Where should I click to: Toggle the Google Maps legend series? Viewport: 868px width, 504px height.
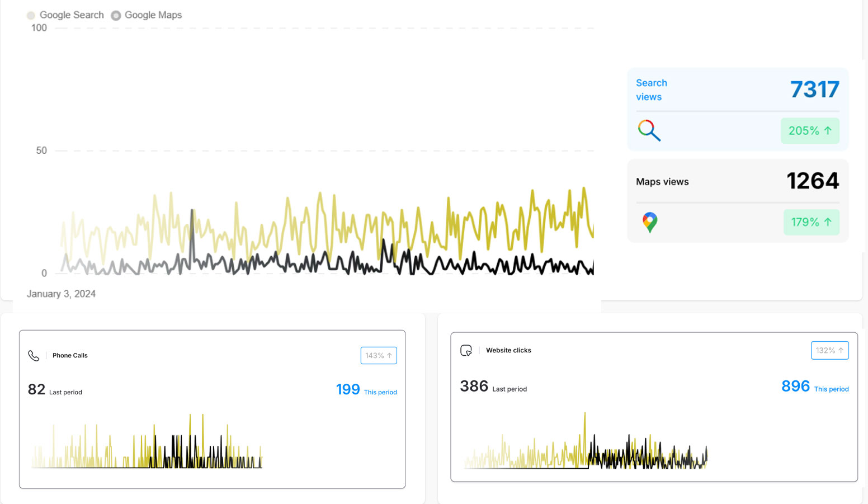click(x=147, y=15)
